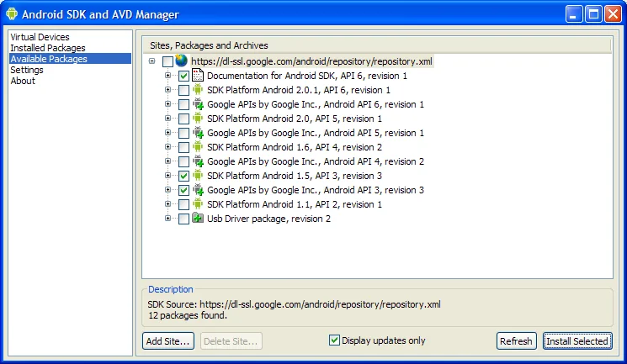Expand the Usb Driver package tree node
This screenshot has height=364, width=627.
pos(168,219)
